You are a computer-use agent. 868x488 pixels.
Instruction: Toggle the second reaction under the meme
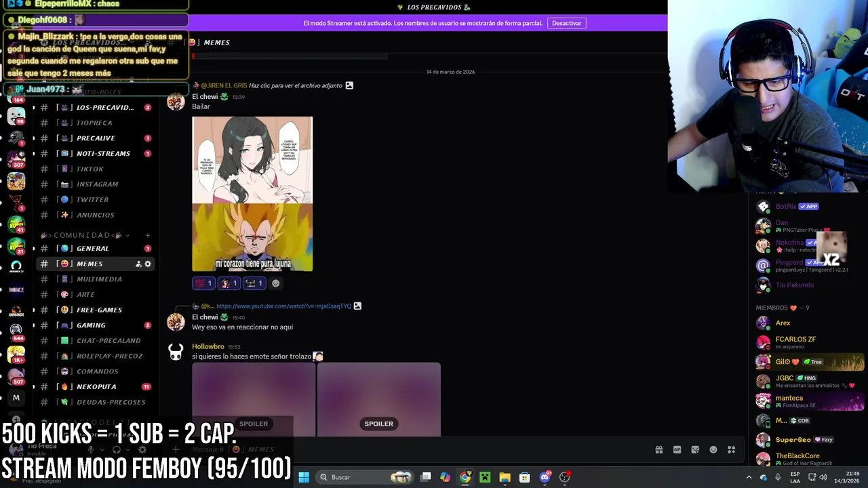229,283
